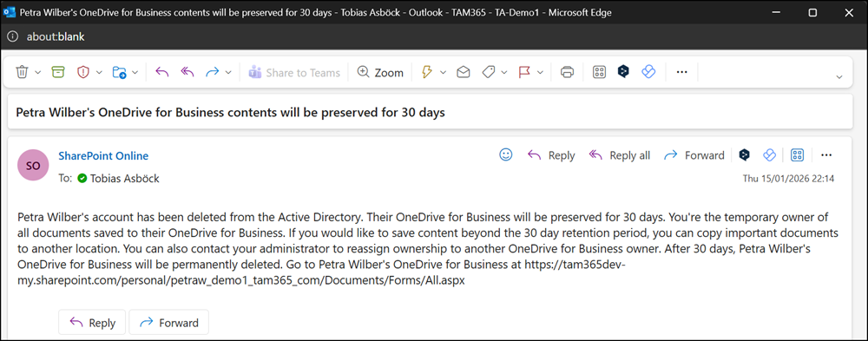The image size is (868, 341).
Task: Print the message with the printer icon
Action: pos(567,72)
